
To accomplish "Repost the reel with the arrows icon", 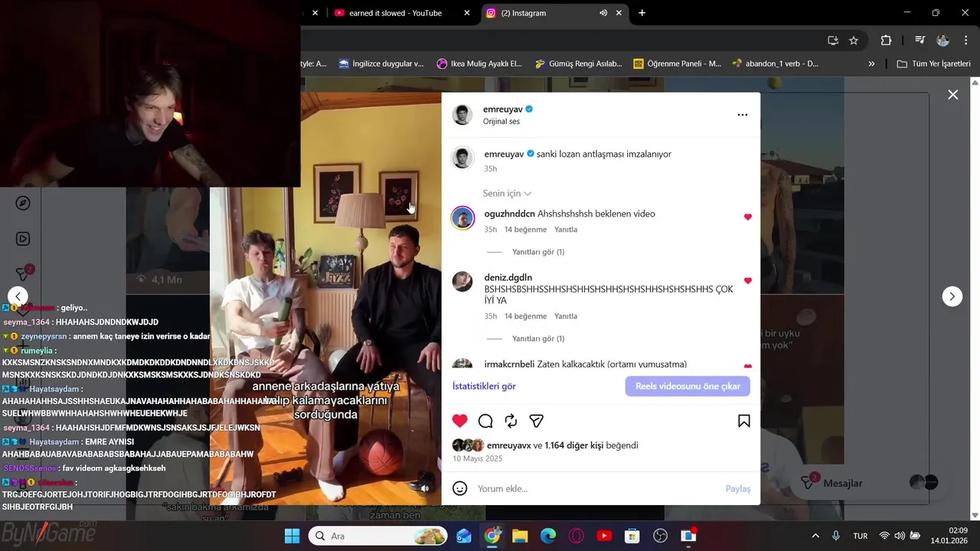I will pyautogui.click(x=511, y=421).
